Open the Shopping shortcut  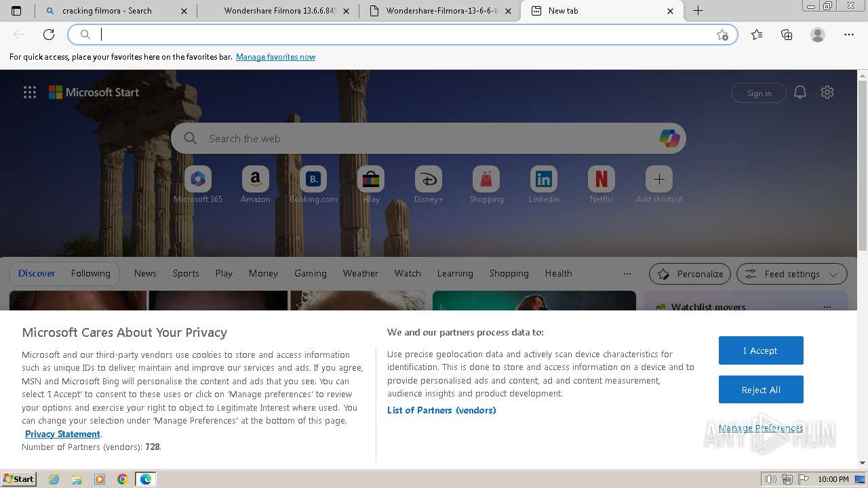[x=486, y=184]
